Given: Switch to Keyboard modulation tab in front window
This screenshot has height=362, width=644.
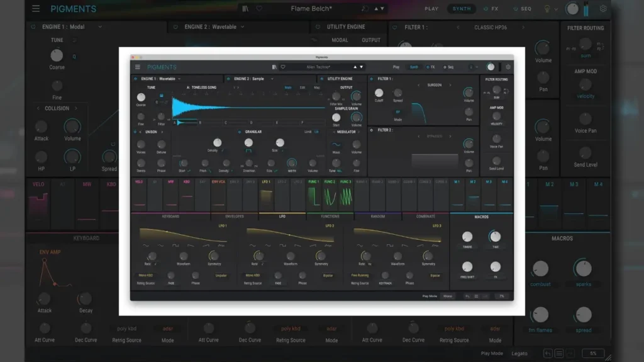Looking at the screenshot, I should click(170, 217).
